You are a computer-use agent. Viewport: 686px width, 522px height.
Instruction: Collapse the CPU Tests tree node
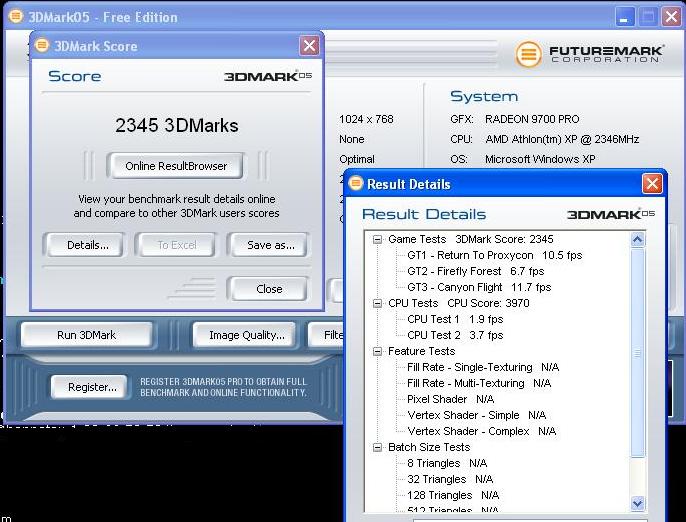(x=377, y=303)
